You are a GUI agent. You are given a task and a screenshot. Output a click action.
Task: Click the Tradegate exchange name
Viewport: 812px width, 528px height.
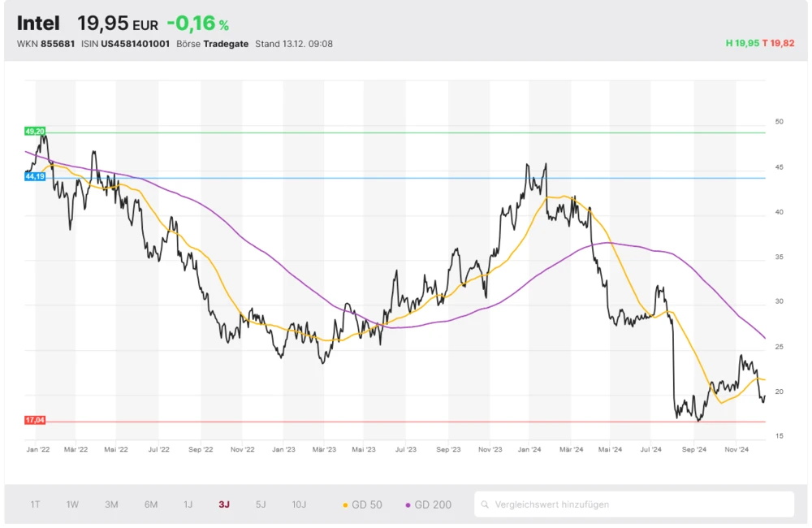point(227,44)
